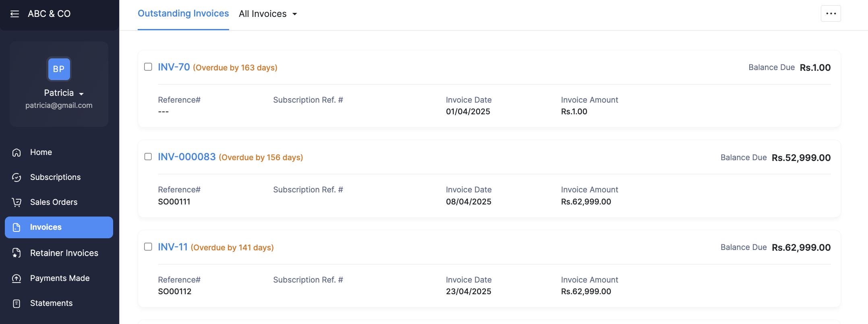This screenshot has height=324, width=868.
Task: Check the INV-000083 invoice checkbox
Action: coord(148,157)
